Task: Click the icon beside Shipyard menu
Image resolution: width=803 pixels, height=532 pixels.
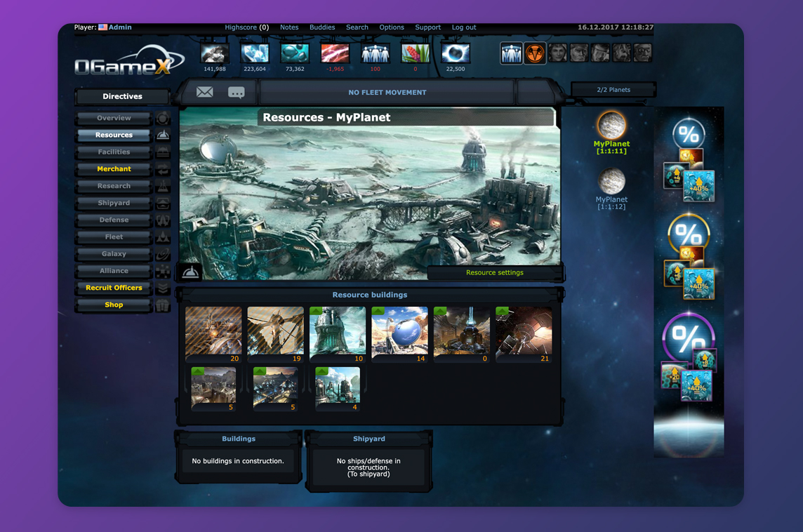Action: pyautogui.click(x=163, y=203)
